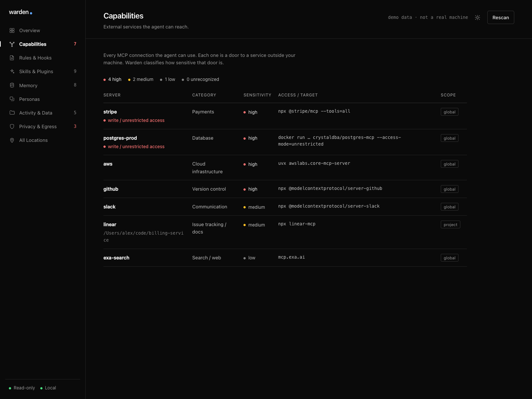Click the exa-search server name
This screenshot has height=399, width=532.
click(116, 258)
